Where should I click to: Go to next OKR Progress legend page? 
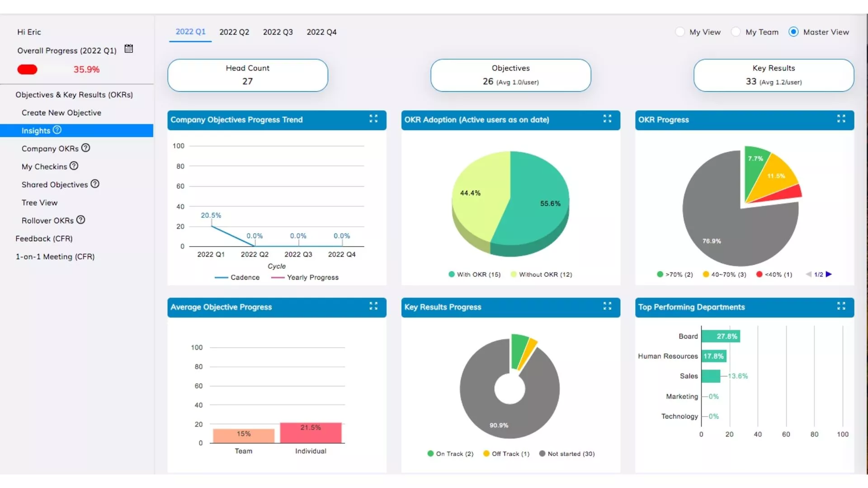pyautogui.click(x=829, y=274)
